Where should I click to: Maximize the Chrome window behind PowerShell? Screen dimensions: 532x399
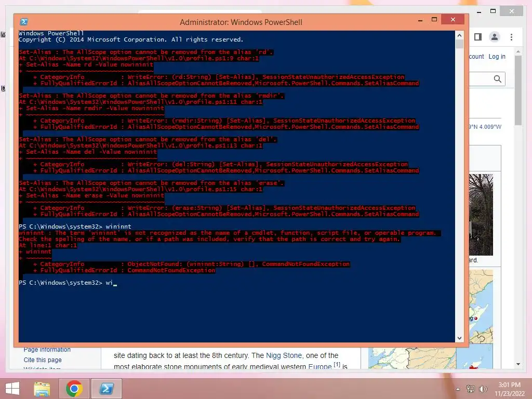coord(493,11)
